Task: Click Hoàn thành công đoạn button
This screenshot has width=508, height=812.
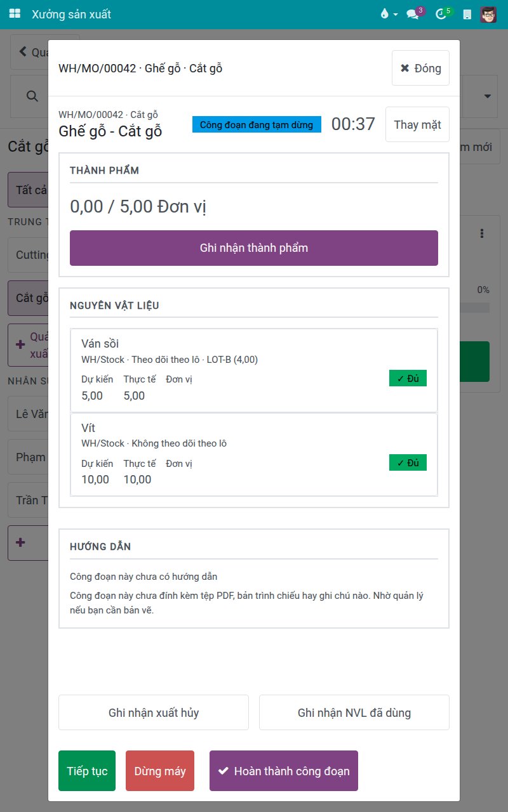Action: 284,771
